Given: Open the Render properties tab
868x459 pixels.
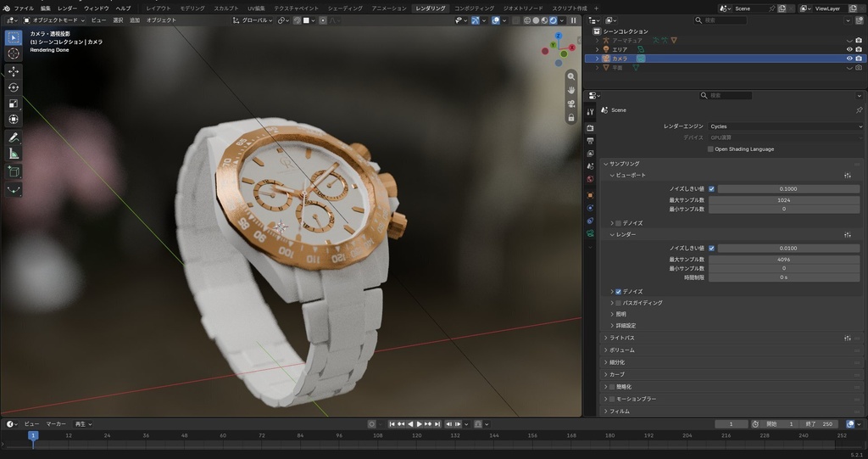Looking at the screenshot, I should pyautogui.click(x=590, y=128).
